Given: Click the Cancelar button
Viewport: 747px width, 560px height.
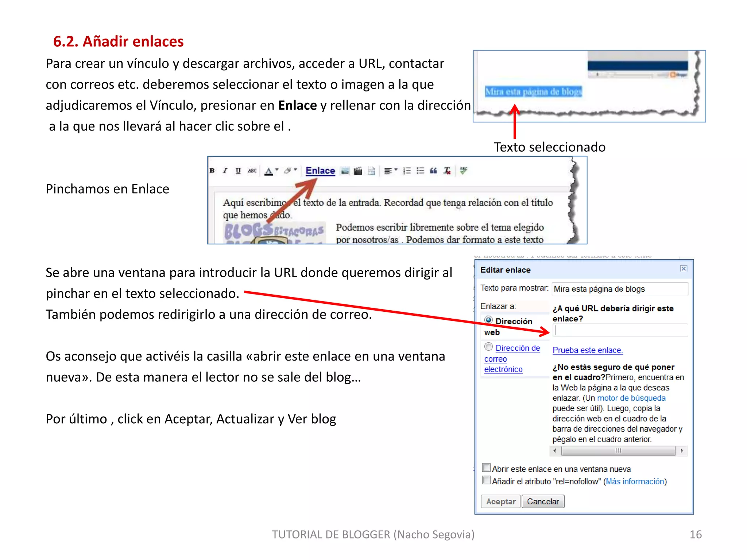Looking at the screenshot, I should click(543, 501).
